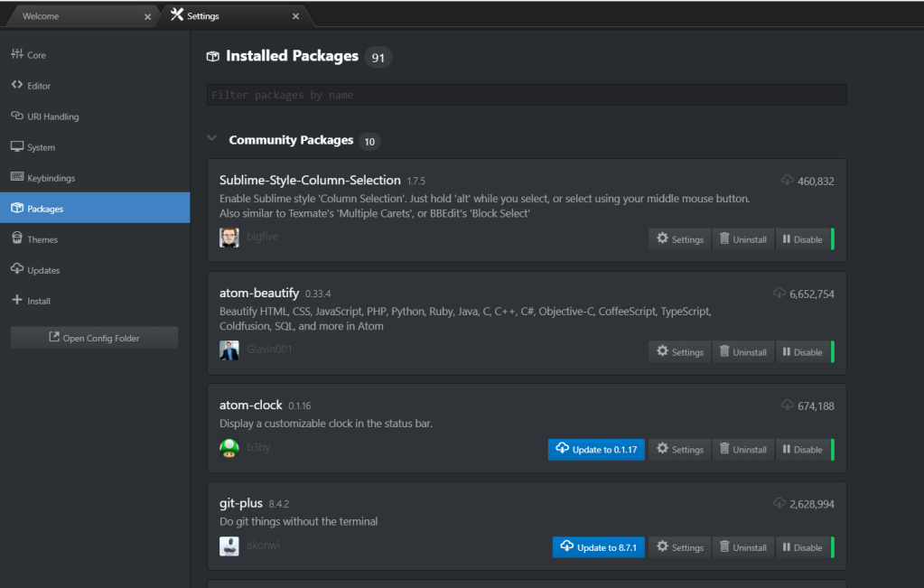Select Packages in the settings sidebar
The width and height of the screenshot is (924, 588).
click(45, 209)
